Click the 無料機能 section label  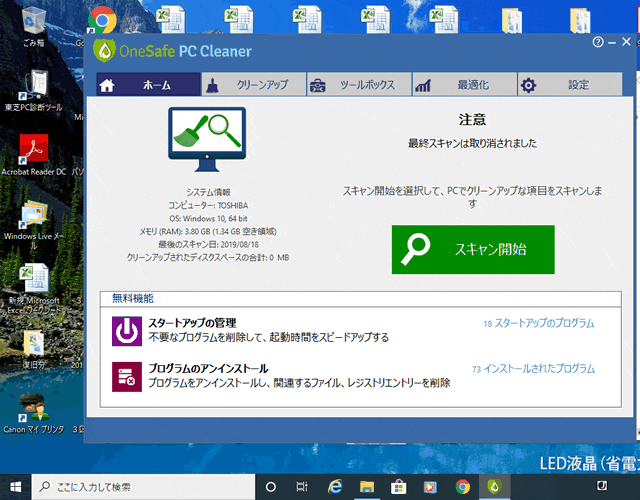click(x=133, y=298)
